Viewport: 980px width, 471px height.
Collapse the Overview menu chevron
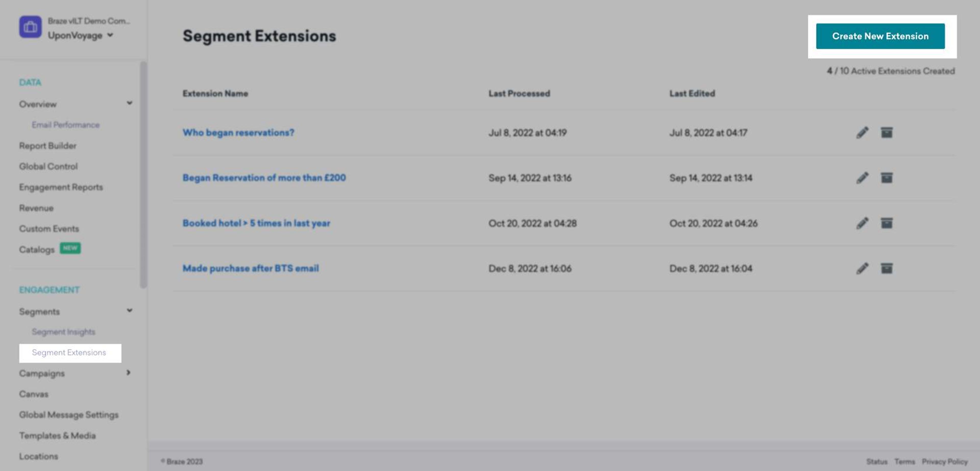tap(129, 103)
